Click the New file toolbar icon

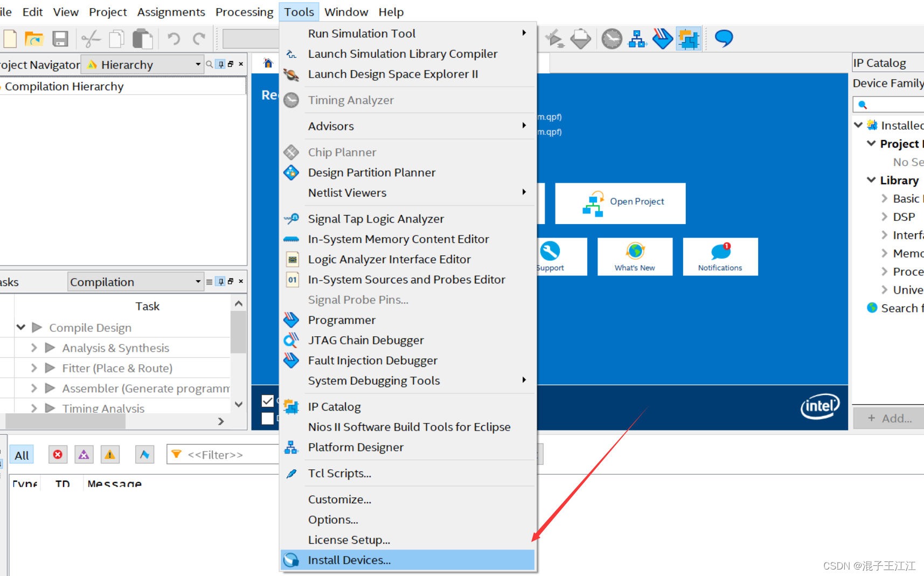tap(10, 39)
